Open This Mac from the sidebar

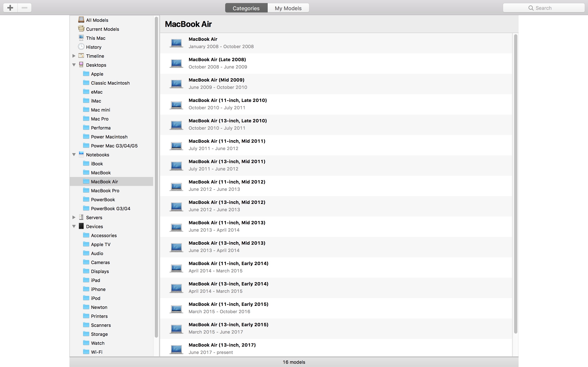point(96,38)
